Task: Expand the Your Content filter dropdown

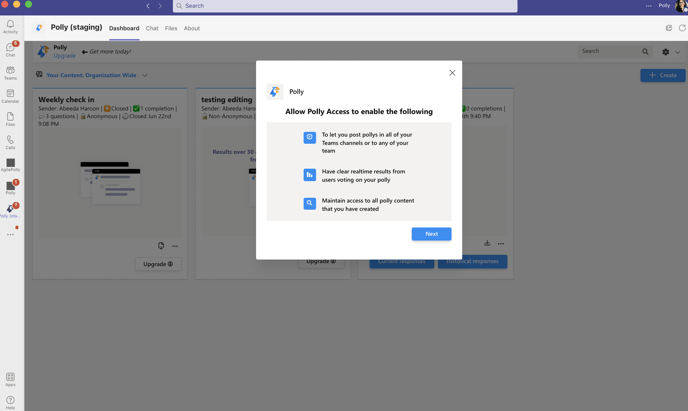Action: [145, 75]
